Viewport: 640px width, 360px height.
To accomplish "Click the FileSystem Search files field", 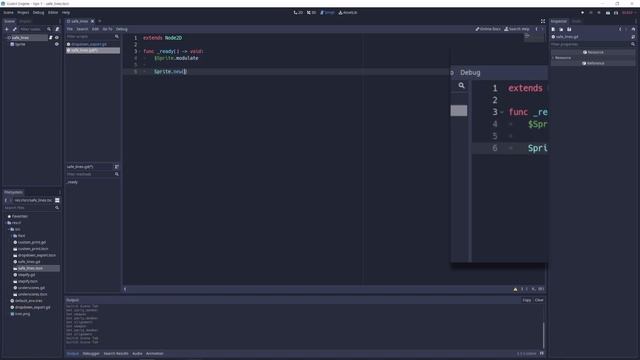I will click(32, 208).
